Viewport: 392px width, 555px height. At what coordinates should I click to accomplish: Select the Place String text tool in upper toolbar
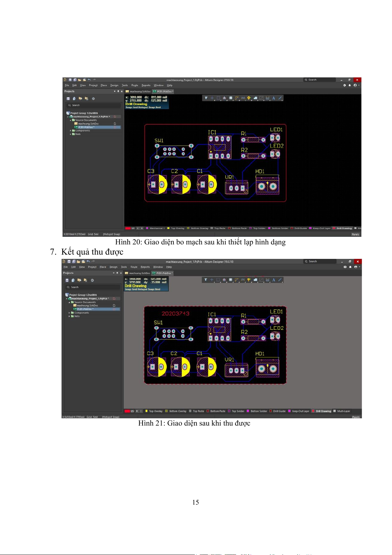point(274,98)
